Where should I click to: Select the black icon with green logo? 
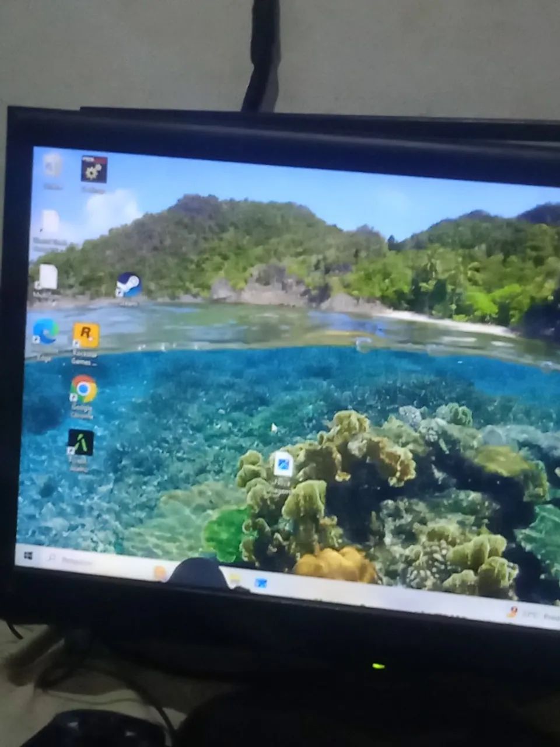(x=80, y=443)
